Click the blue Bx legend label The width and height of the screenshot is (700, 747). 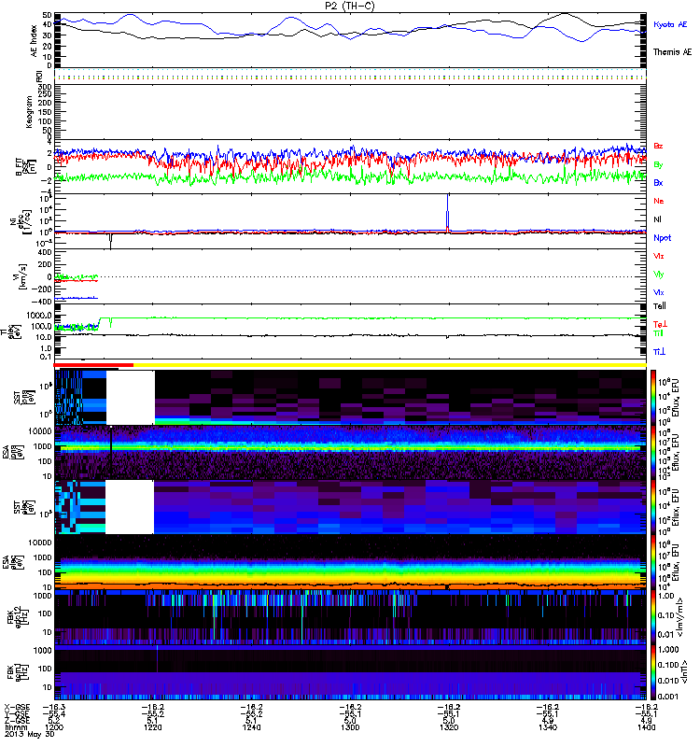pos(658,182)
